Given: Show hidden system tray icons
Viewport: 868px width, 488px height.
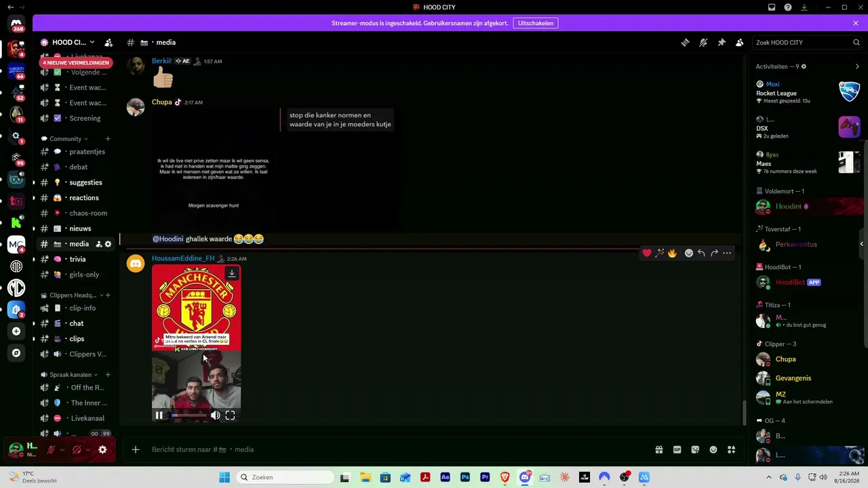Looking at the screenshot, I should [768, 477].
